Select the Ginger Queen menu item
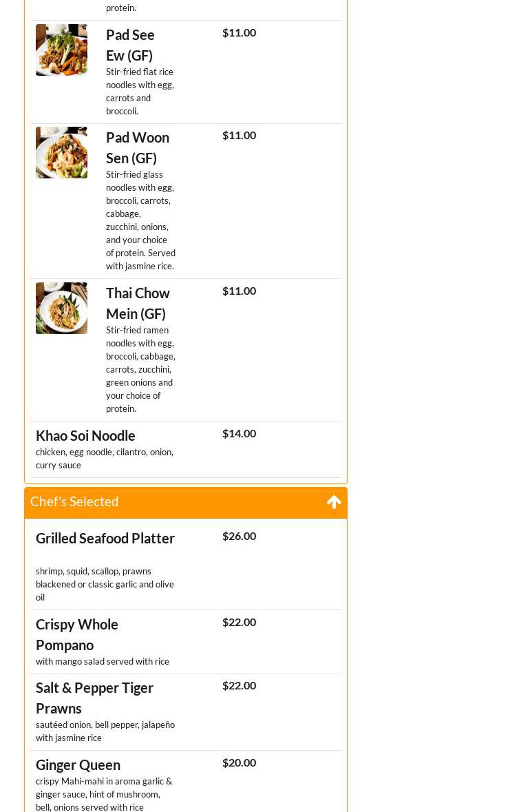Screen dimensions: 530x812 [78, 764]
